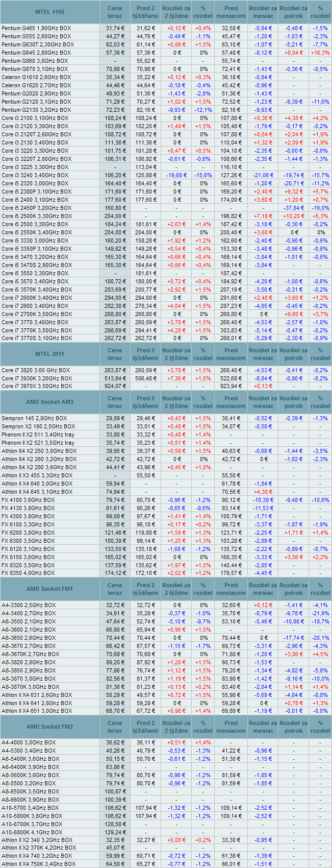Image resolution: width=332 pixels, height=868 pixels.
Task: Click the 31,74 € current price for Pentium G465
Action: pos(115,28)
